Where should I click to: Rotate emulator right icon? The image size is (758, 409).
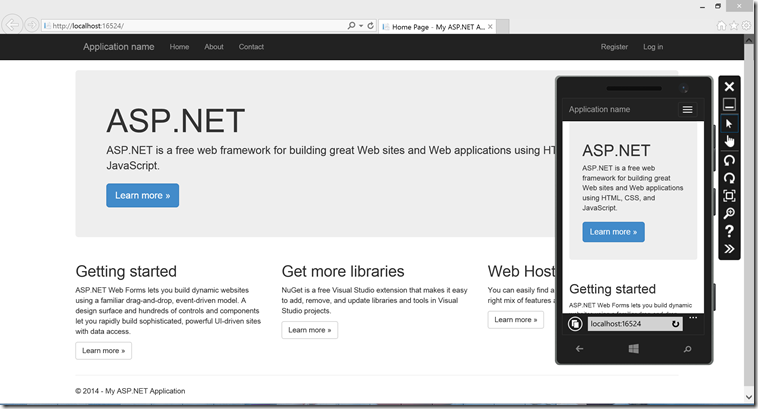point(729,178)
